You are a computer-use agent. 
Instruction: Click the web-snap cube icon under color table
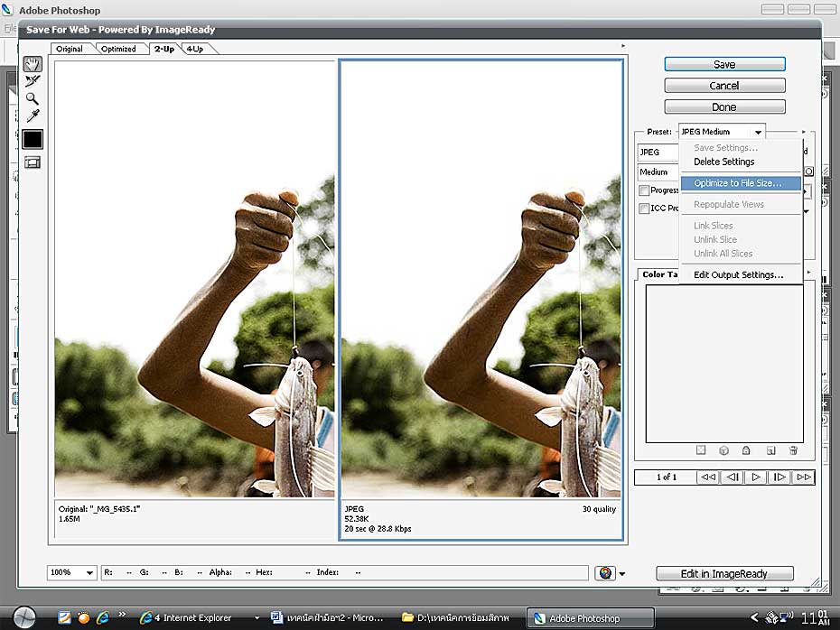coord(723,450)
